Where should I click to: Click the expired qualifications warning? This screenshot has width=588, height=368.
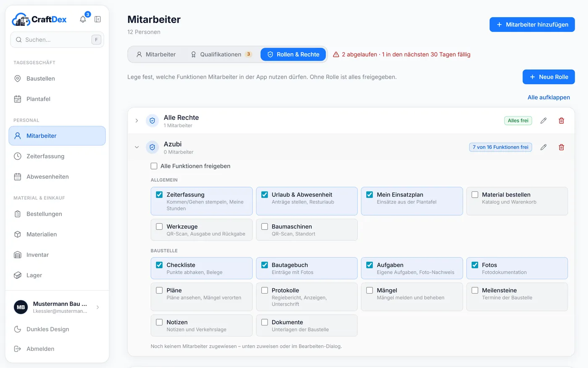point(402,55)
